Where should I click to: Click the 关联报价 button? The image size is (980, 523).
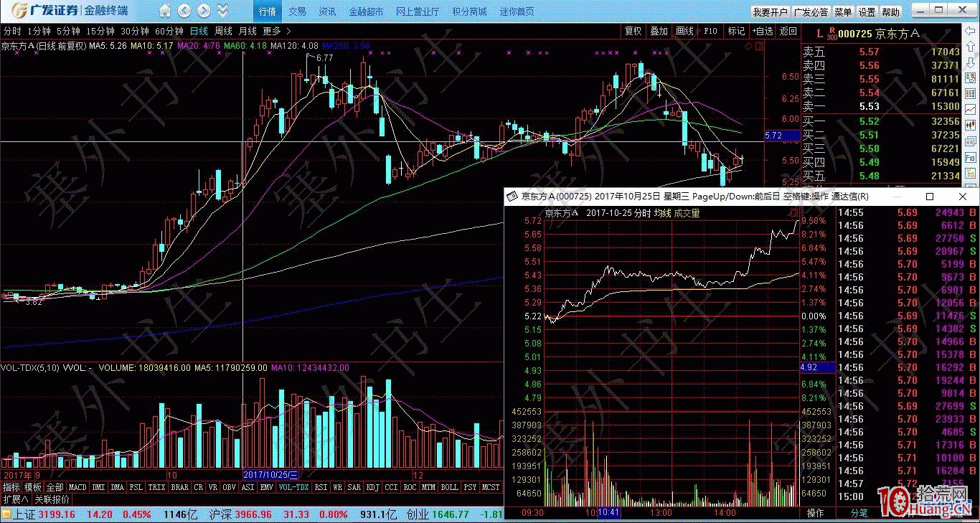[52, 499]
